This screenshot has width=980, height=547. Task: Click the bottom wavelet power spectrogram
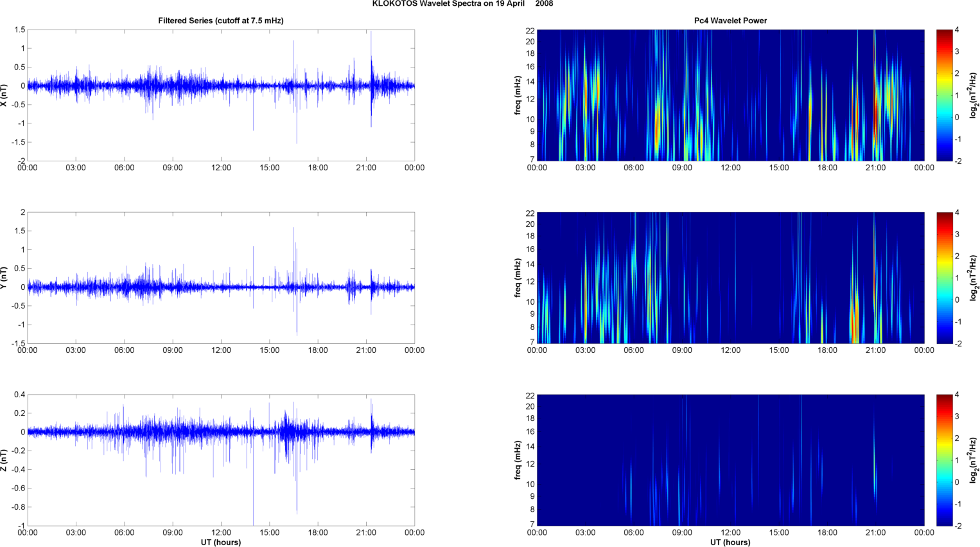tap(730, 460)
